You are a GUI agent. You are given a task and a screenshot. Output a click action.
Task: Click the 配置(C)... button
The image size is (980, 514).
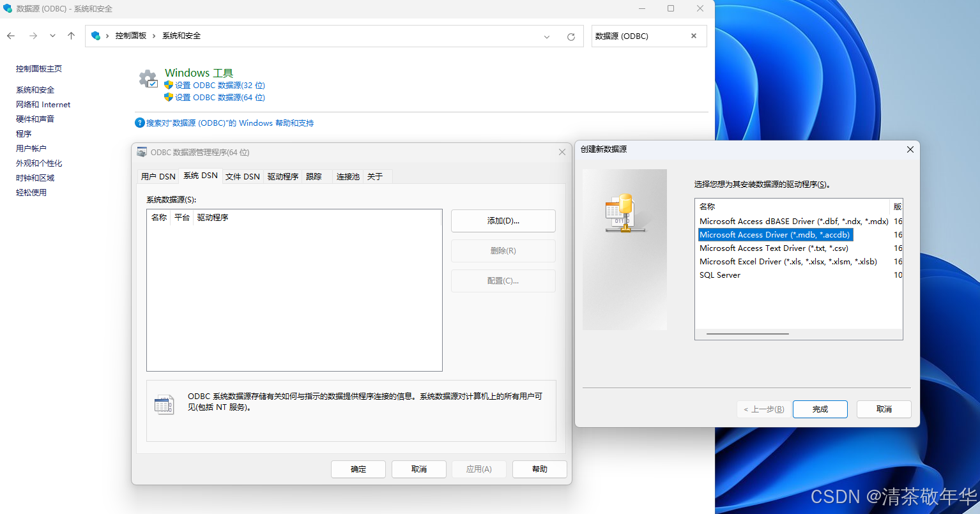[x=503, y=281]
